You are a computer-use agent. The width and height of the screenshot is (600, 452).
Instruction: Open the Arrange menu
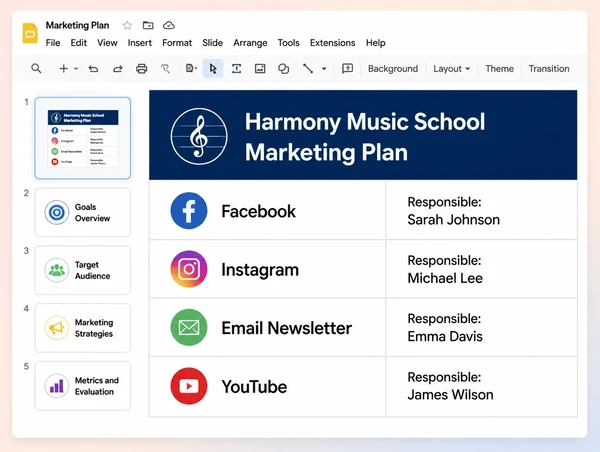pos(250,43)
